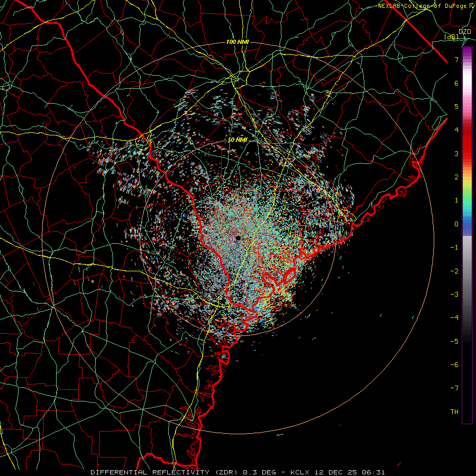Click the DZD product label
476x476 pixels.
(x=464, y=32)
